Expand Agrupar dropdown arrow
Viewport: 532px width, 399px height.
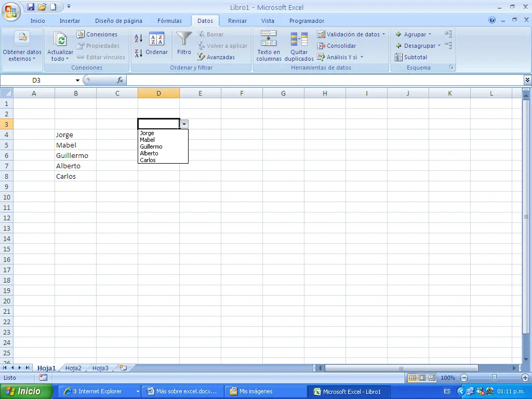click(430, 34)
